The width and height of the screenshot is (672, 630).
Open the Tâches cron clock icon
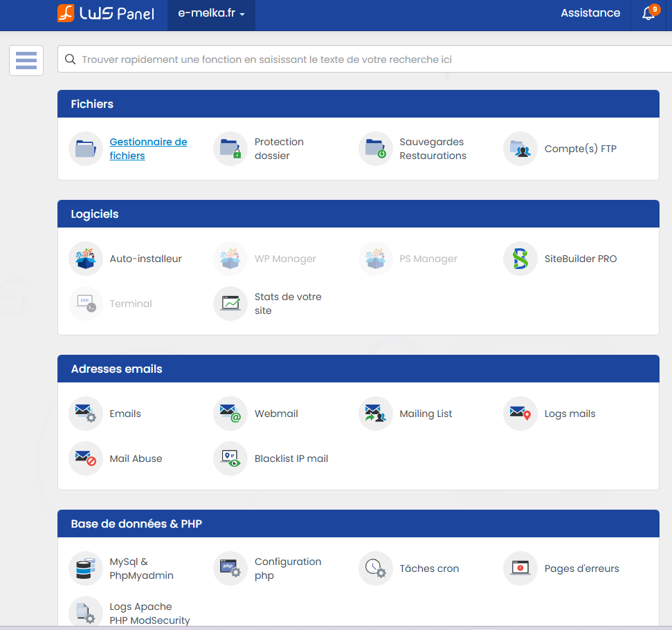coord(376,568)
